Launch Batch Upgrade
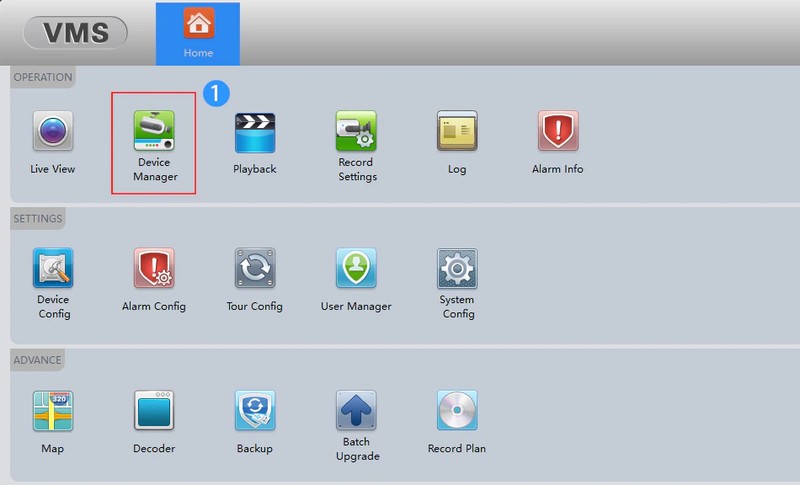The image size is (800, 485). pos(356,410)
